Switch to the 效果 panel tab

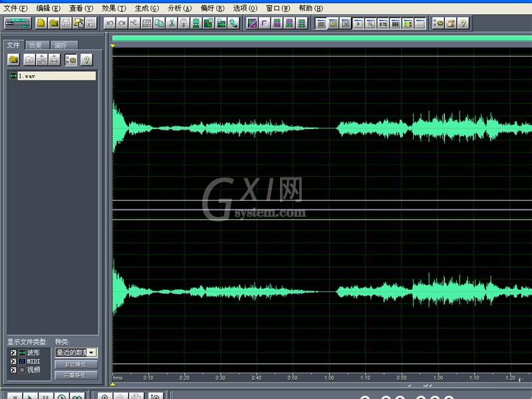[37, 45]
